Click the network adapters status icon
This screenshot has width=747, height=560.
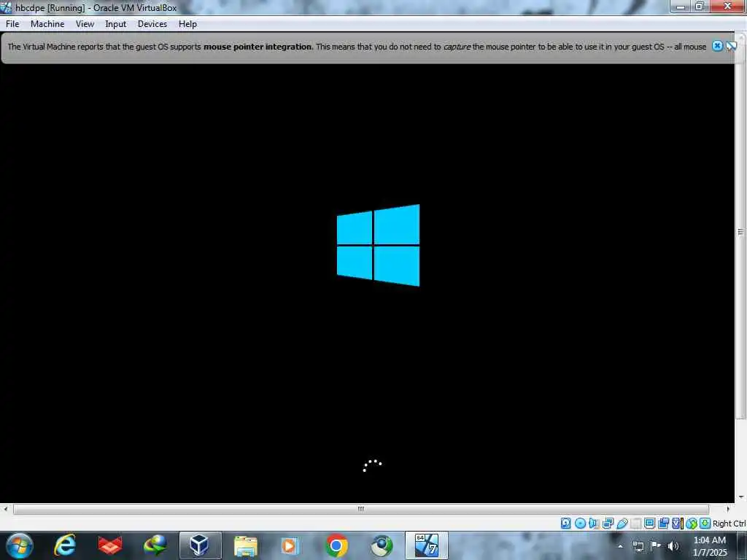(608, 524)
